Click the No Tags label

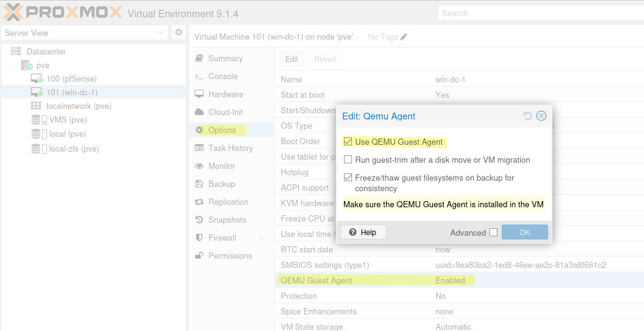click(383, 37)
